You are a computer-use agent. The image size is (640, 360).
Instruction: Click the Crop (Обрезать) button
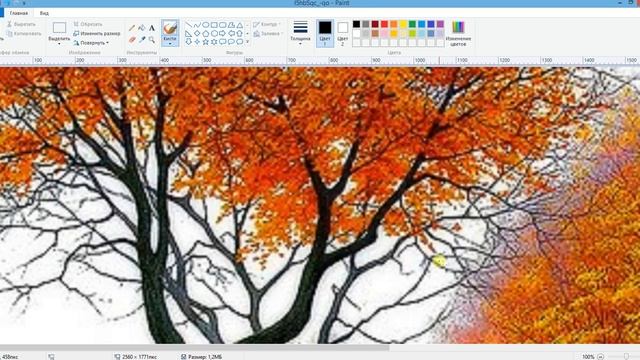(88, 24)
